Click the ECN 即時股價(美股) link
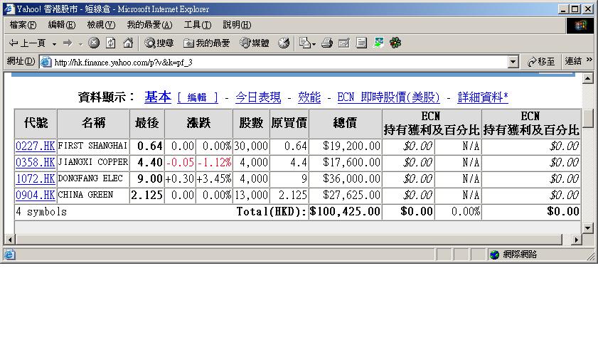Viewport: 598px width, 364px height. [x=388, y=97]
